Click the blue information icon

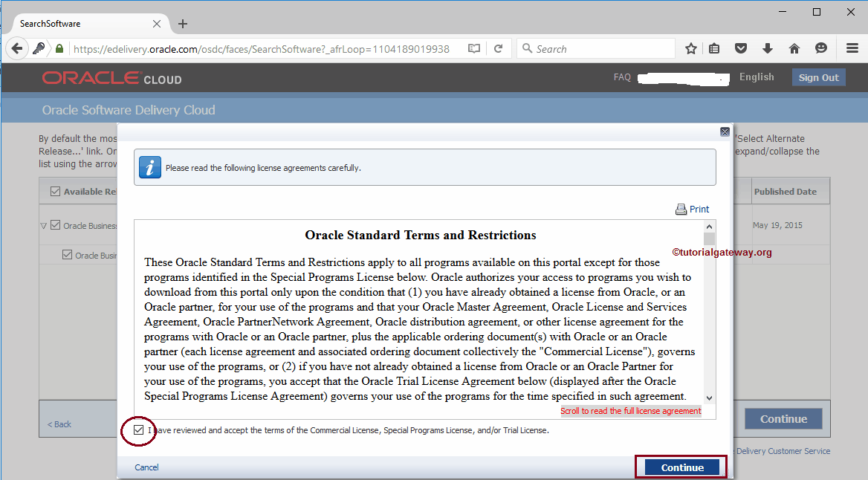click(149, 167)
